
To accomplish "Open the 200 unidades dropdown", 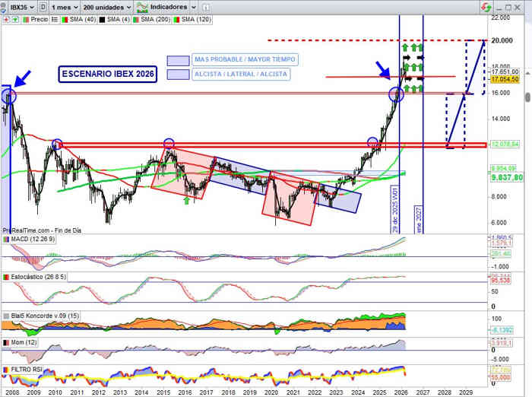I will tap(108, 6).
